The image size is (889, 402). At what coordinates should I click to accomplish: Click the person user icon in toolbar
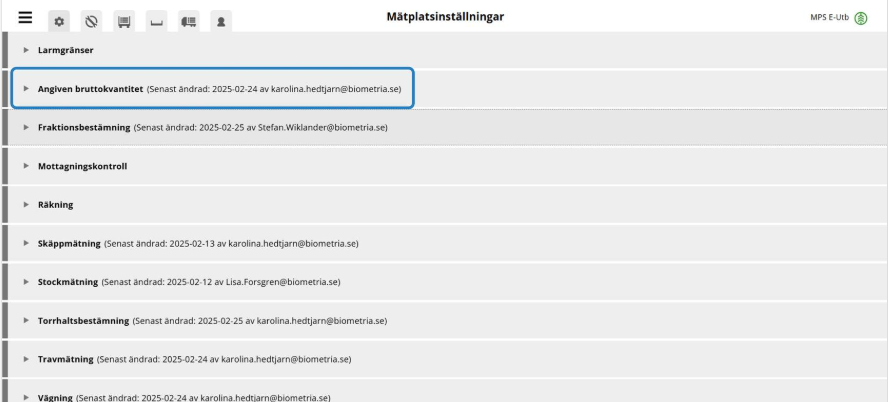click(x=218, y=20)
